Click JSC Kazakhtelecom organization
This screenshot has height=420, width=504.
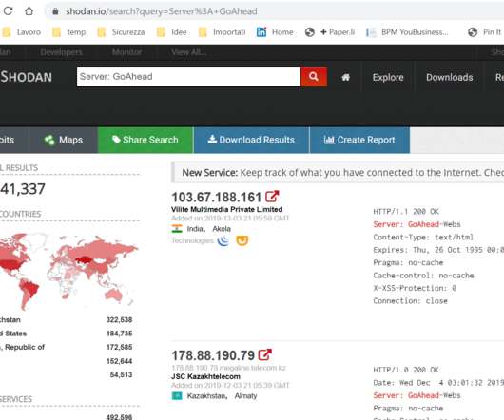coord(205,376)
